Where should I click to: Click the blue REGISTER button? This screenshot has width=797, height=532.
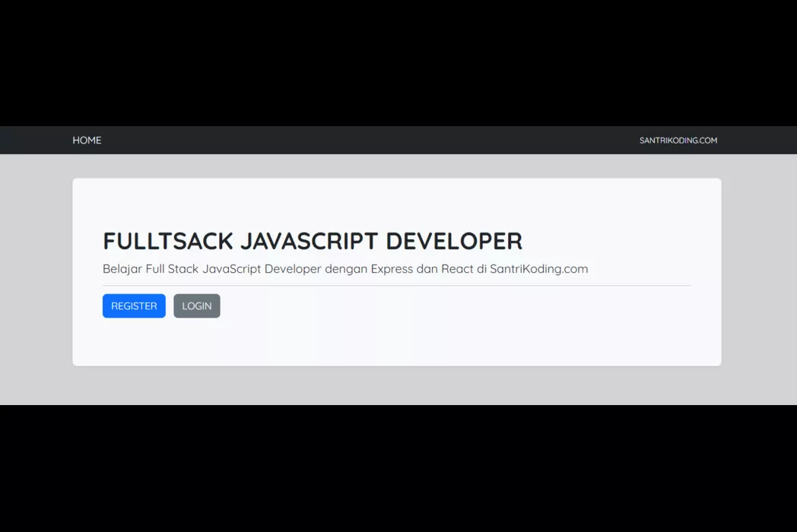click(x=134, y=306)
